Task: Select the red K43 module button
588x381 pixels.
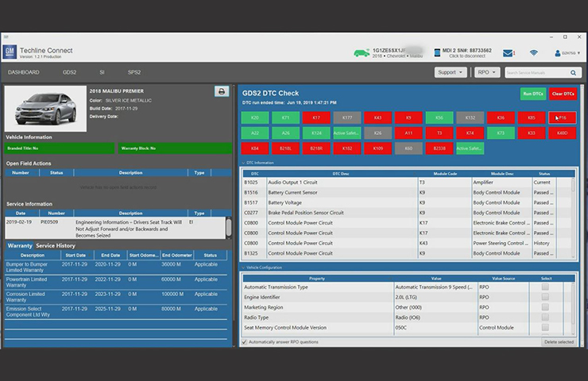Action: (378, 117)
